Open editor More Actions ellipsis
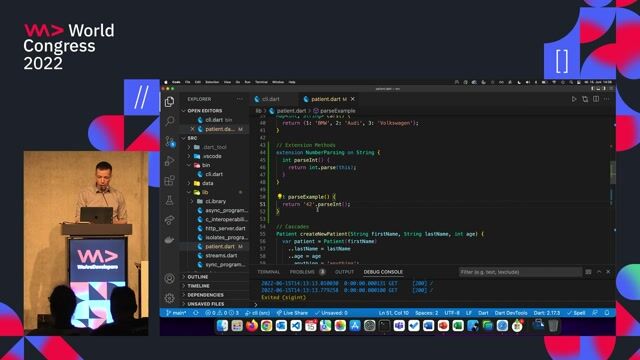Screen dimensions: 640x360 click(607, 99)
